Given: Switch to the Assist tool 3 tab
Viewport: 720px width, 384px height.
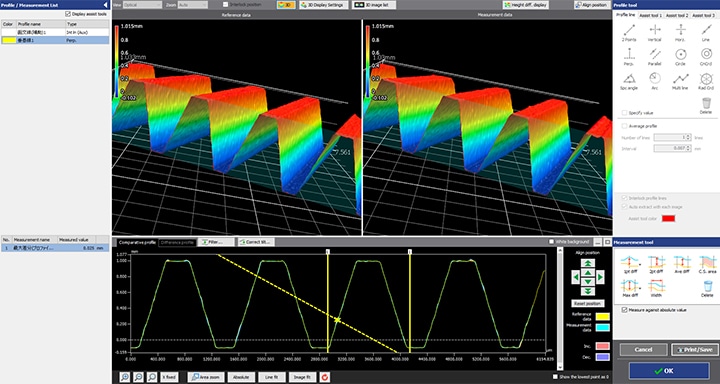Looking at the screenshot, I should pyautogui.click(x=703, y=15).
